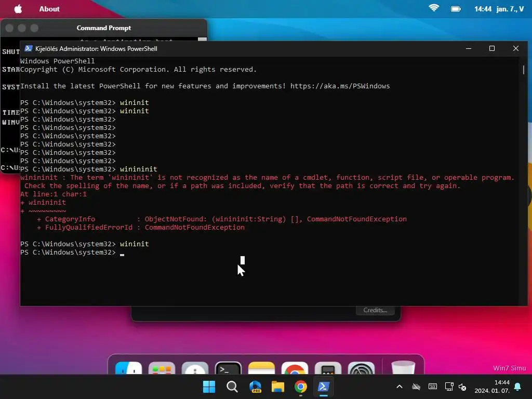Open Chrome from the Windows taskbar

[301, 387]
